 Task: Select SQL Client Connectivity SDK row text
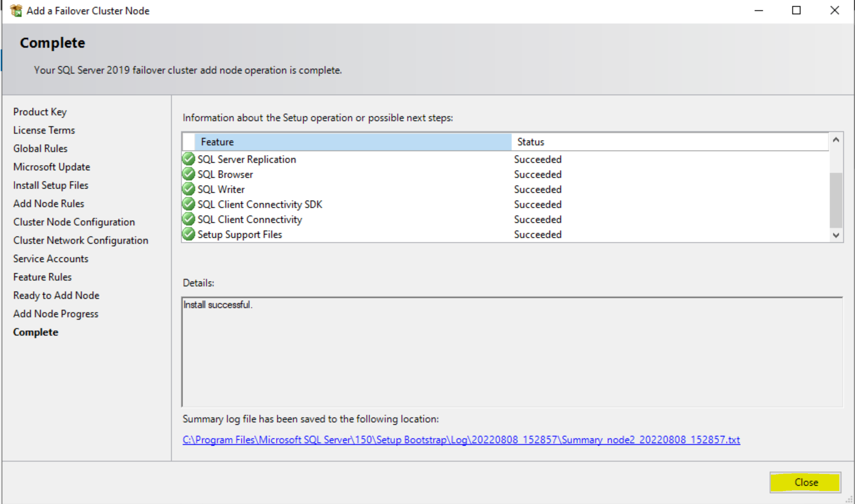(260, 204)
